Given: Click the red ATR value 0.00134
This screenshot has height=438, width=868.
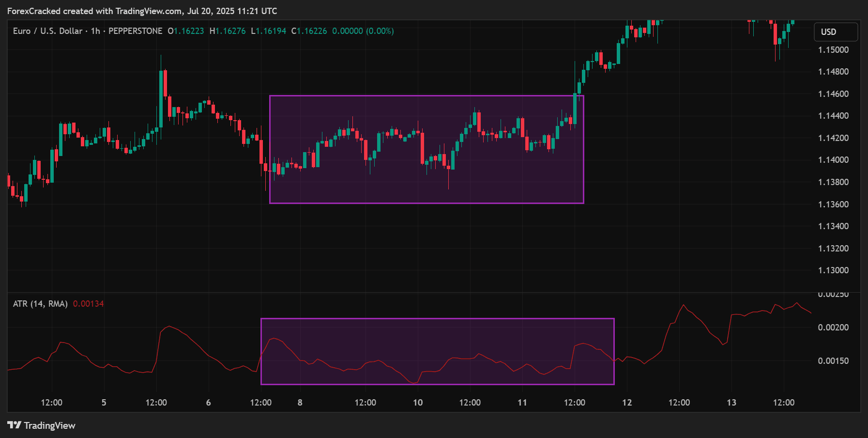Looking at the screenshot, I should coord(89,303).
